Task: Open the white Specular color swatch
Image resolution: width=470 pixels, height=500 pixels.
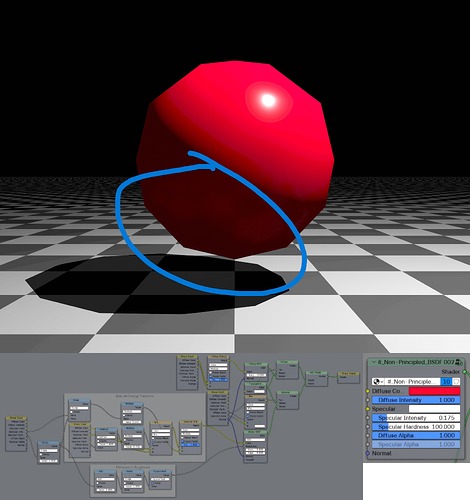Action: 434,409
